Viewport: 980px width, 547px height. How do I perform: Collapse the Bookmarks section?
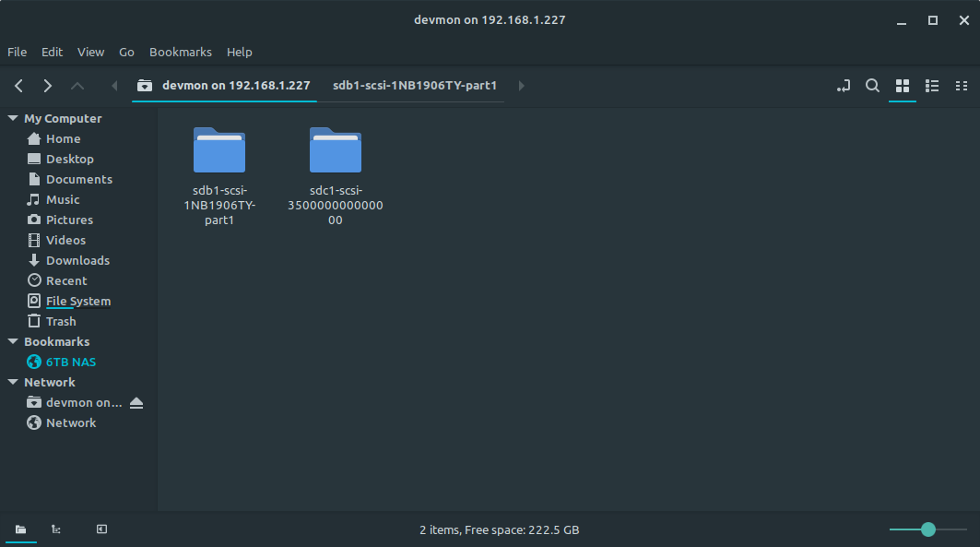13,342
